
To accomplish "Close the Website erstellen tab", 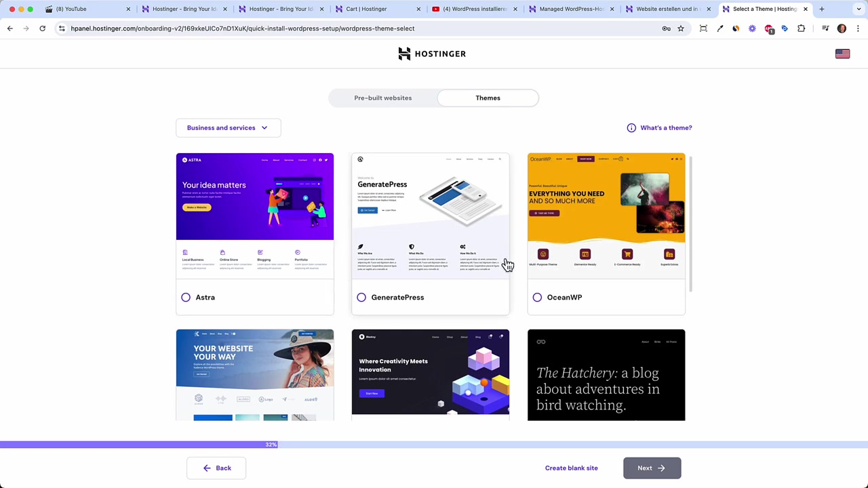I will tap(709, 9).
